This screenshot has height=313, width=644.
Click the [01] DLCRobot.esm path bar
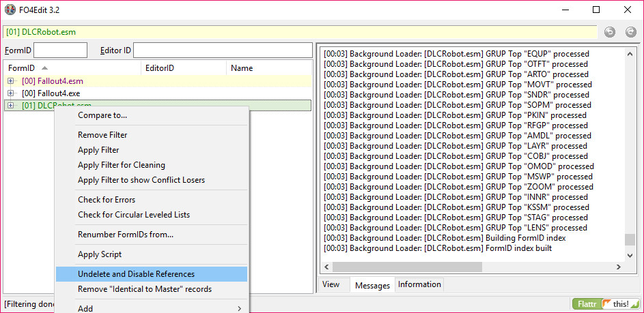[300, 32]
